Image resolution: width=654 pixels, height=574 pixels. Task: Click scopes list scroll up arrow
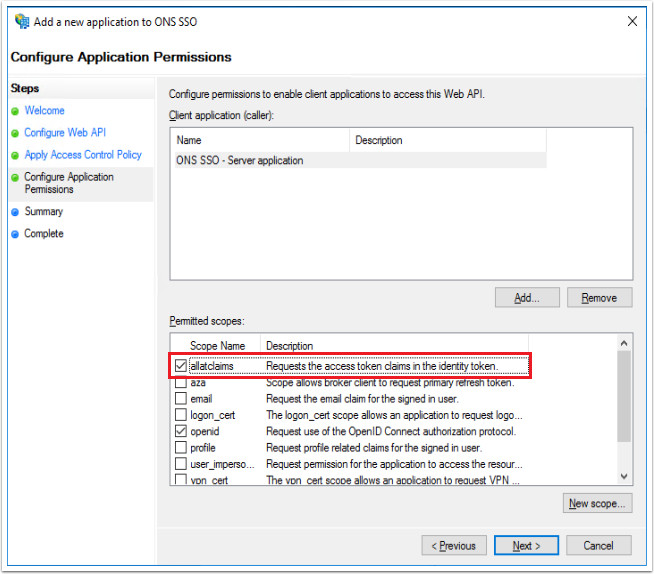point(624,343)
